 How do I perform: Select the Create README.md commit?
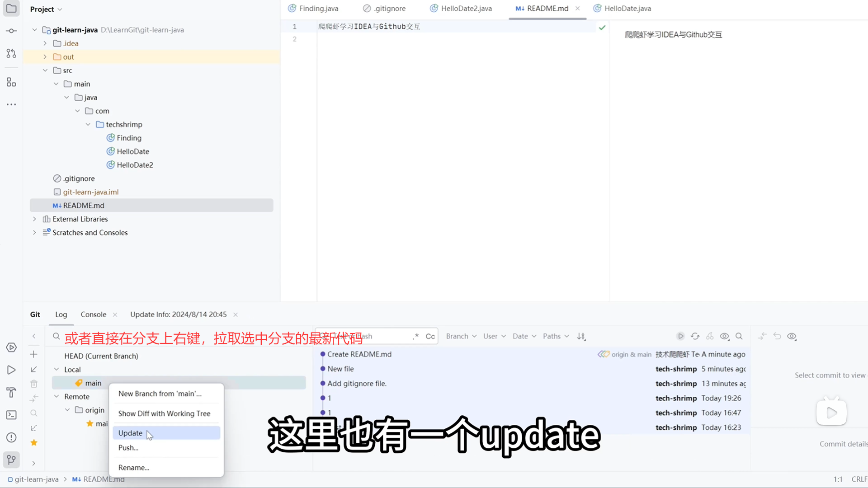[359, 354]
